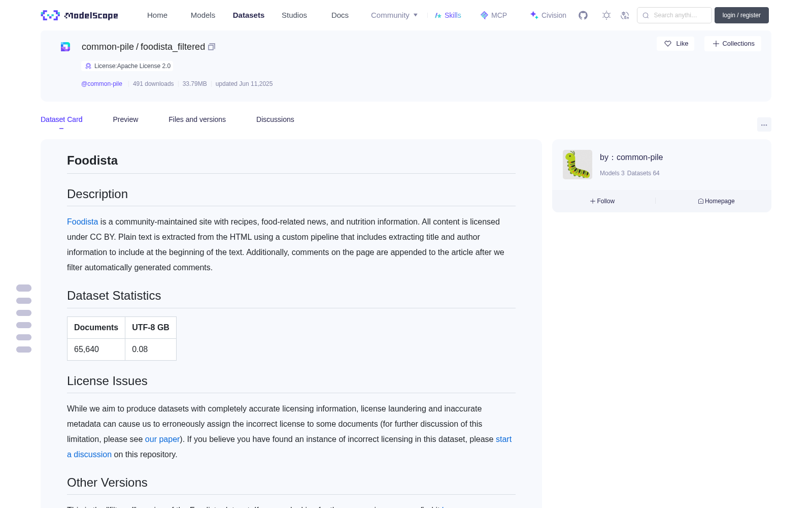Image resolution: width=812 pixels, height=508 pixels.
Task: Open the GitHub icon link
Action: 583,15
